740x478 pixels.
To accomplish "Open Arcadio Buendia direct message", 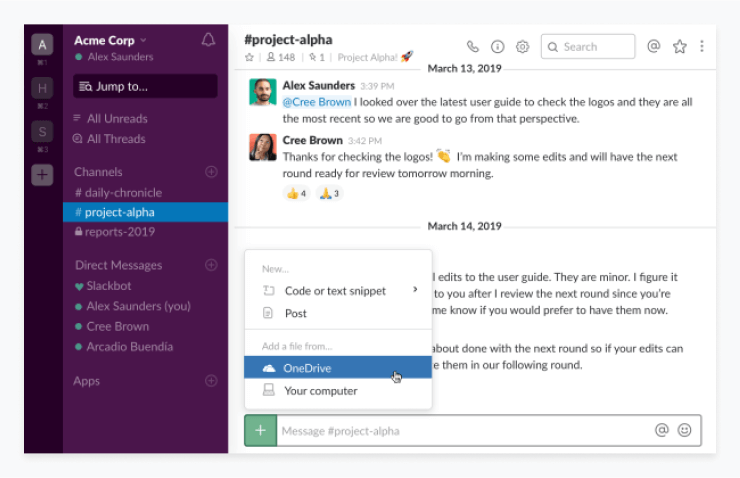I will 124,347.
